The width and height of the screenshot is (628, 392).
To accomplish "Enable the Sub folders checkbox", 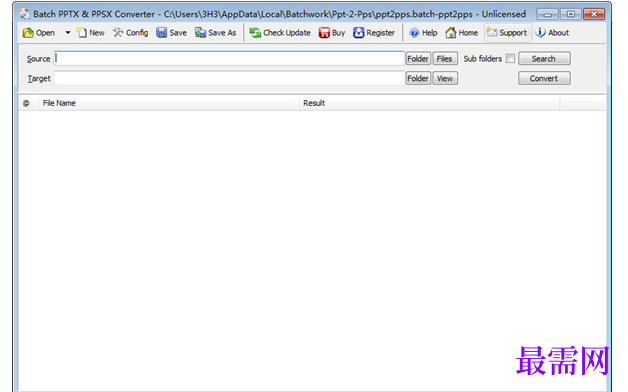I will tap(510, 58).
